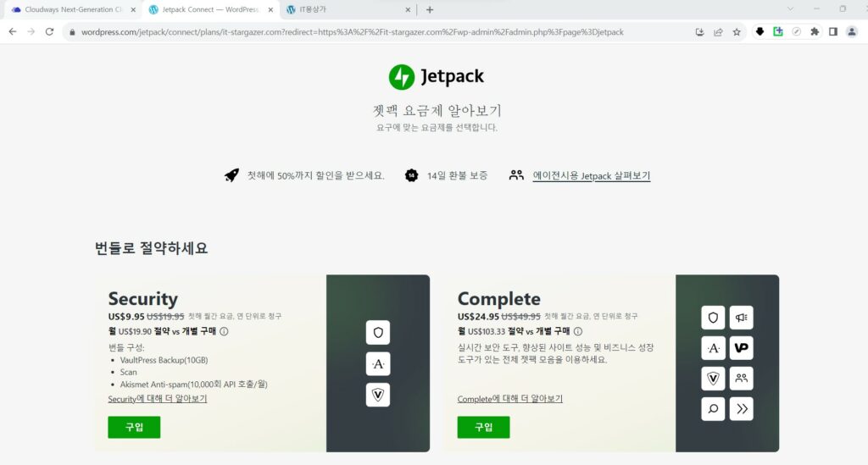Click the Complete plan heading
The image size is (868, 465).
coord(498,299)
